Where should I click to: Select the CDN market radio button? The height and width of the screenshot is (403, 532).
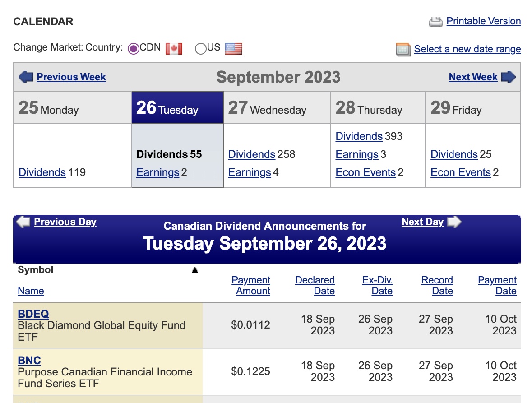coord(134,48)
